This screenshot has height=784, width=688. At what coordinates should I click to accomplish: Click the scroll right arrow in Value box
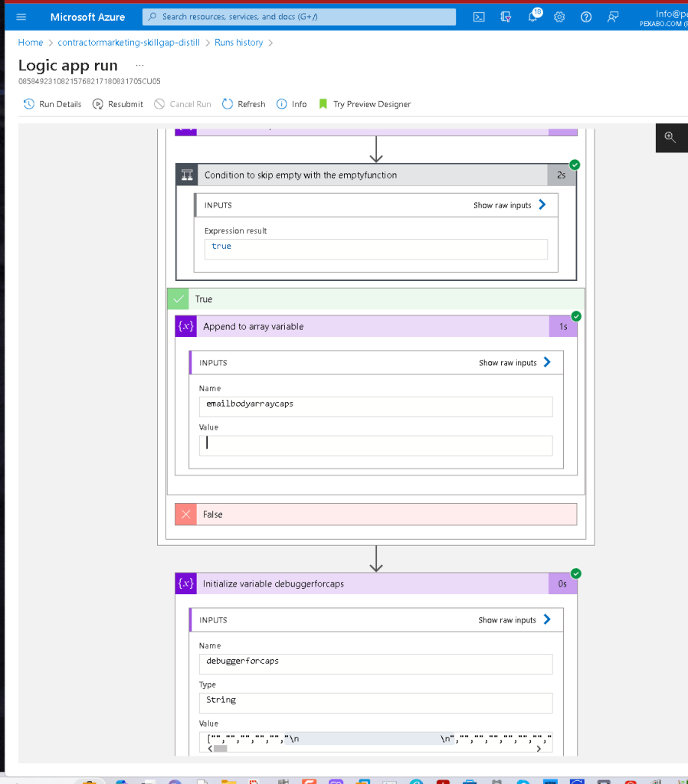[539, 749]
